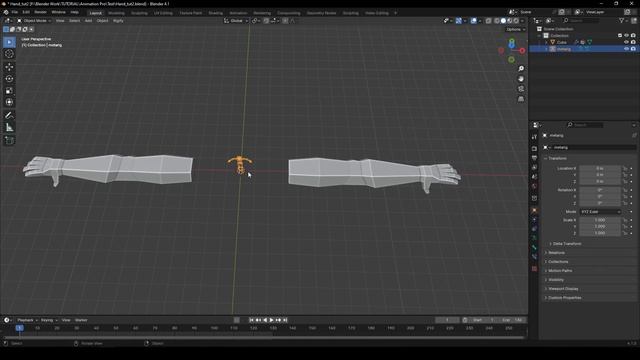This screenshot has height=360, width=640.
Task: Jump to the timeline start frame
Action: pyautogui.click(x=251, y=320)
